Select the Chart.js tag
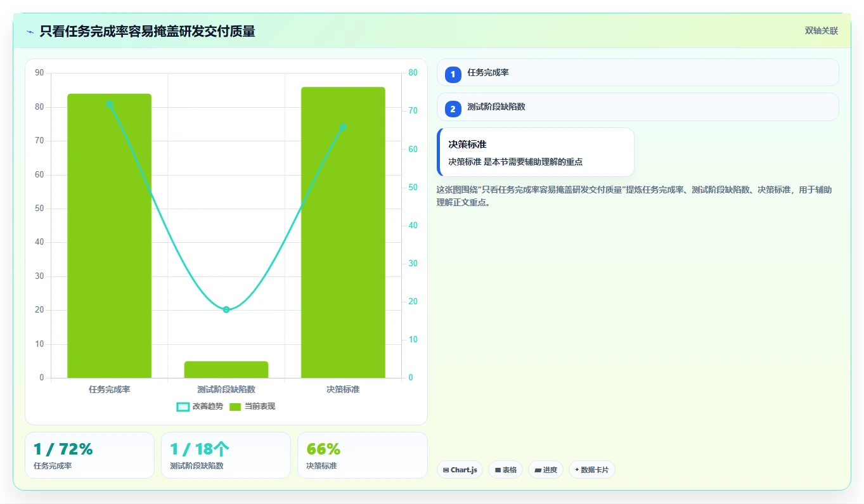Image resolution: width=864 pixels, height=504 pixels. click(x=460, y=470)
